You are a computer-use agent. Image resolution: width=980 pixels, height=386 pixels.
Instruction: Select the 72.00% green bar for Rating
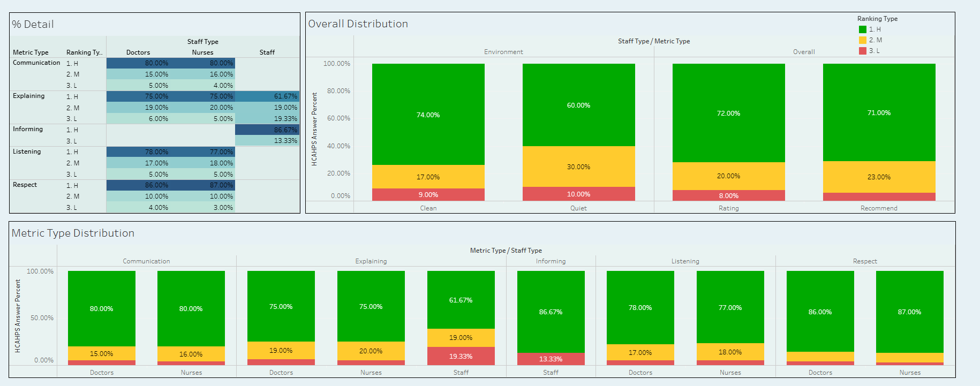coord(729,113)
